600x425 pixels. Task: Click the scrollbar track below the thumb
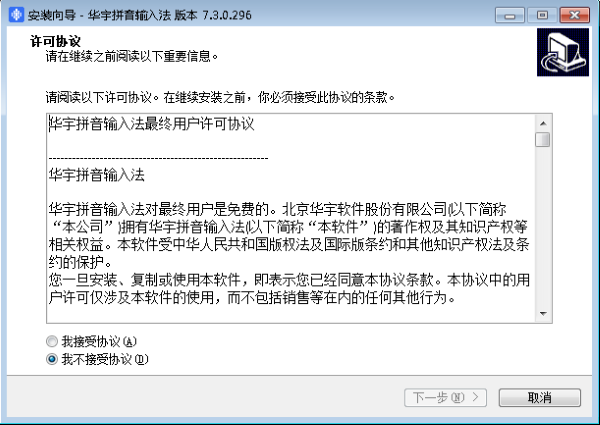543,226
